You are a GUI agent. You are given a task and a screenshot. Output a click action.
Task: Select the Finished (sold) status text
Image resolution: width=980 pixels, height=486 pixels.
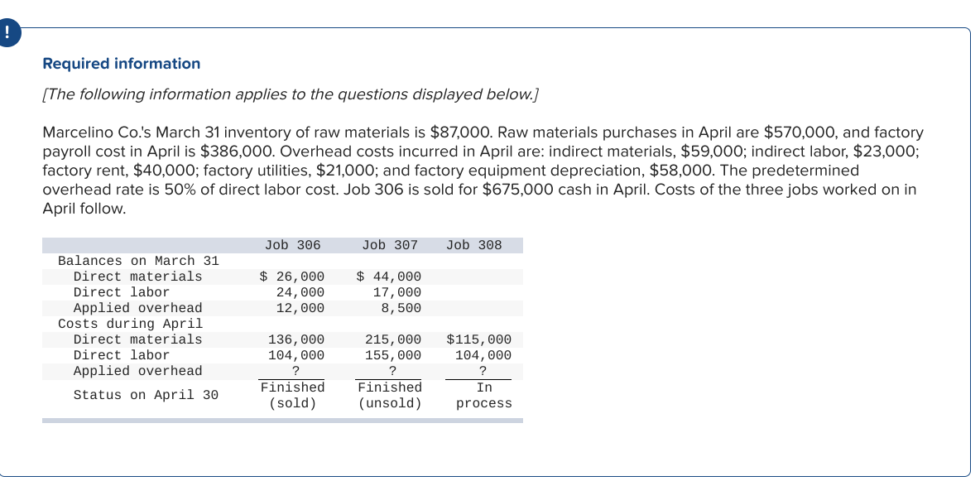coord(292,394)
